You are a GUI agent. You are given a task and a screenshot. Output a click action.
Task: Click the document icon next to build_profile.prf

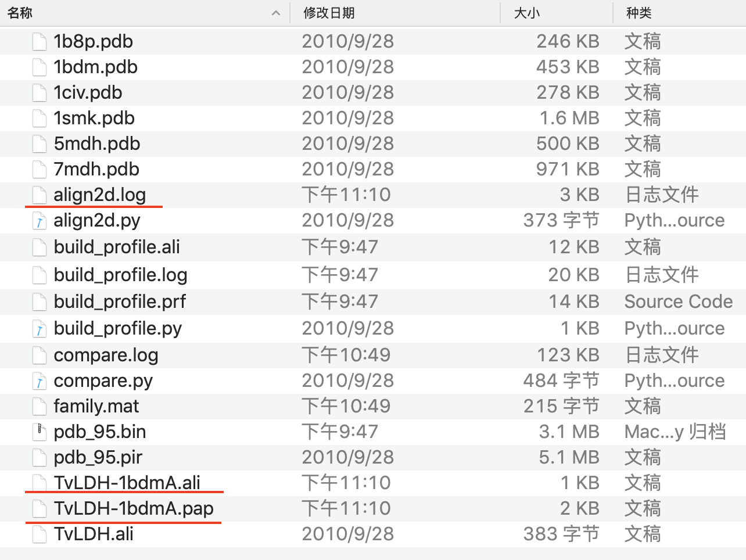[x=39, y=301]
